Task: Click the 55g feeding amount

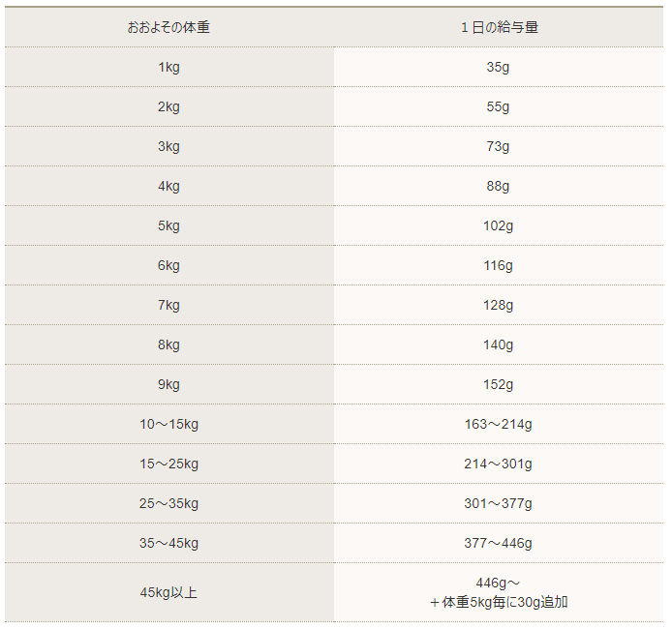Action: pyautogui.click(x=499, y=106)
